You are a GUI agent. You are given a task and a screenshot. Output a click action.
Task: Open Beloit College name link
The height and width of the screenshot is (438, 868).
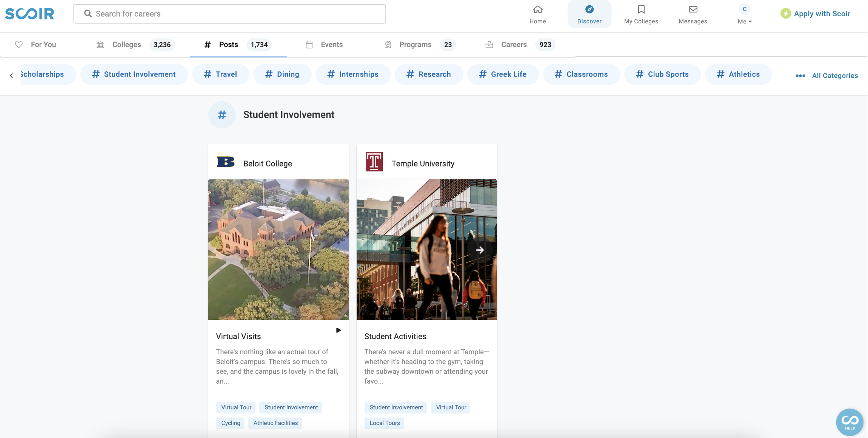tap(268, 163)
